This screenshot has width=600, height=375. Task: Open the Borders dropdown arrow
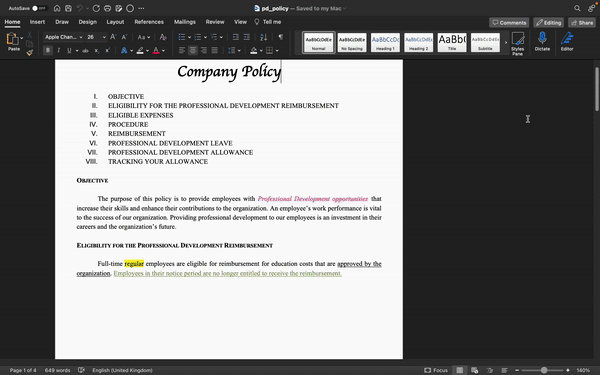277,51
